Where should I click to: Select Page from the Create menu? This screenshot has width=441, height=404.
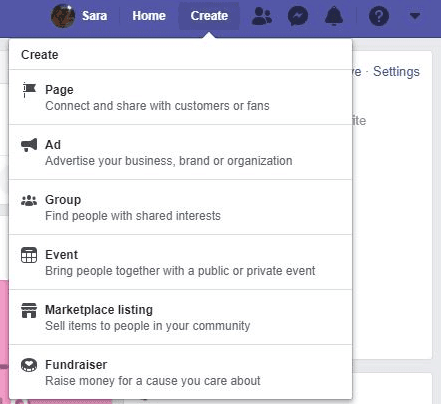coord(180,97)
